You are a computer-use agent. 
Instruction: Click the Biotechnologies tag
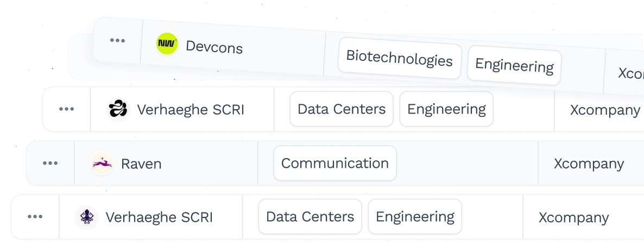400,58
